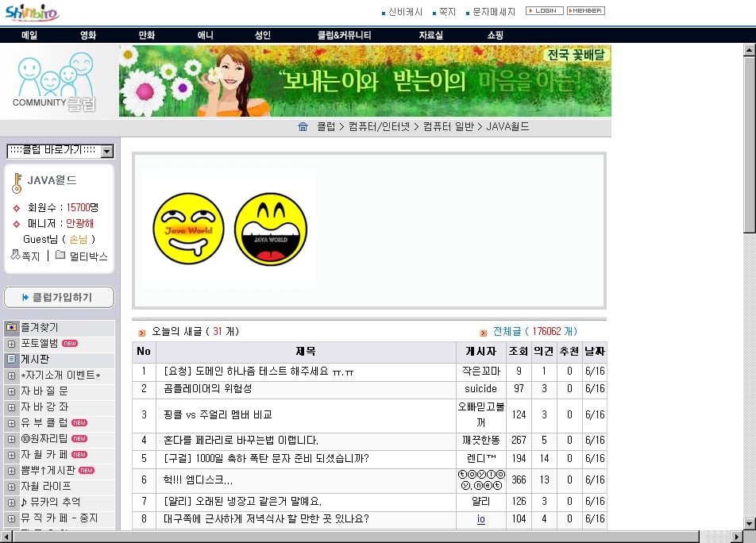Click the vertical scrollbar up arrow

point(750,50)
